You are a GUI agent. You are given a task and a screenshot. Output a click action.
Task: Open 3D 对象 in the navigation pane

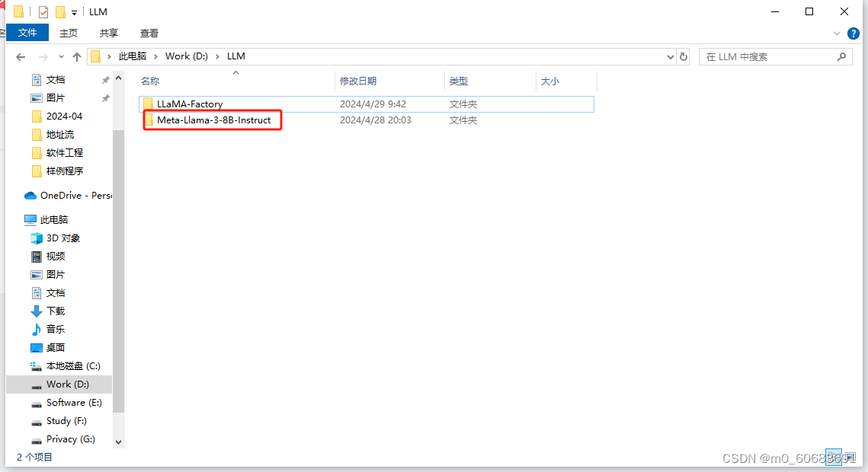pyautogui.click(x=63, y=238)
